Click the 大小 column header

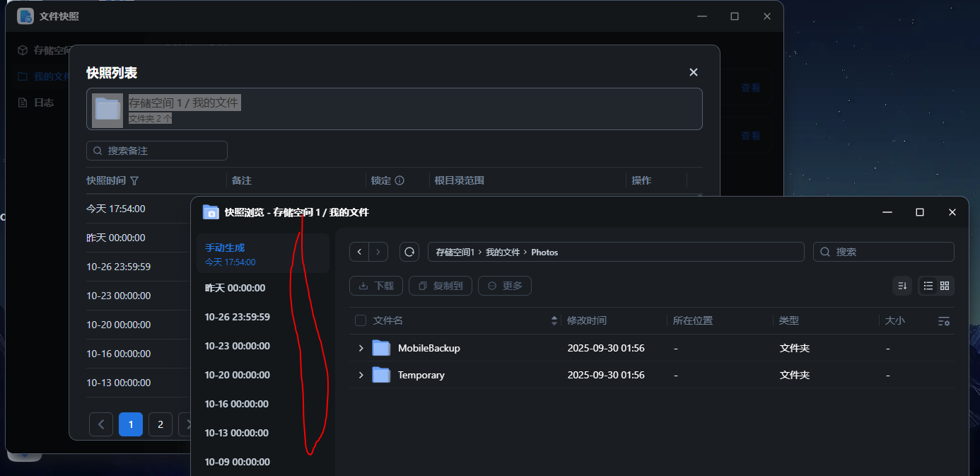[895, 320]
